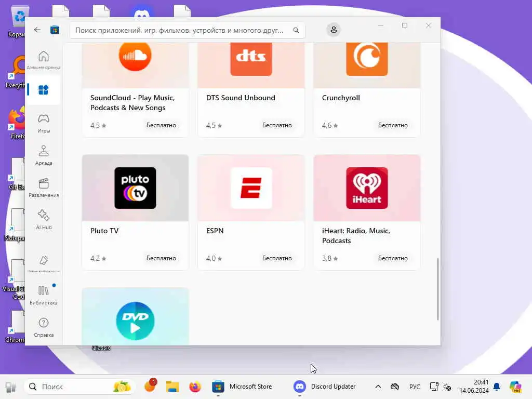Image resolution: width=532 pixels, height=399 pixels.
Task: Go back with the arrow button
Action: (x=37, y=30)
